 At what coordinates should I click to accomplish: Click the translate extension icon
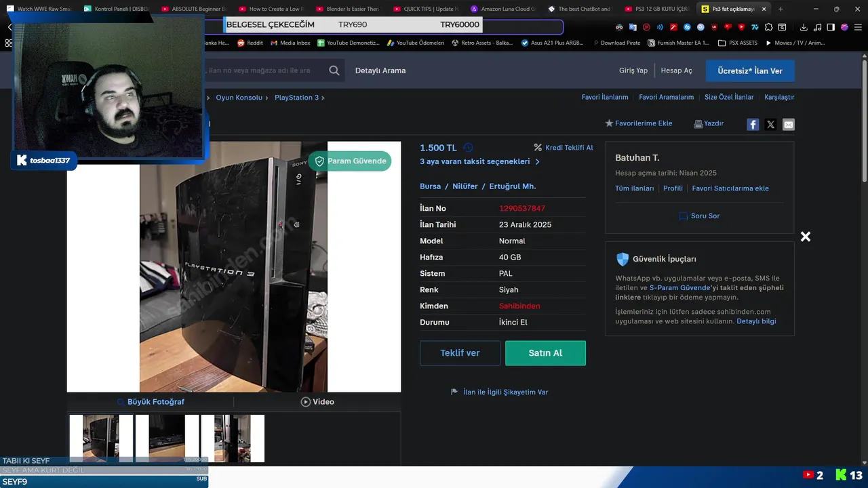point(633,27)
